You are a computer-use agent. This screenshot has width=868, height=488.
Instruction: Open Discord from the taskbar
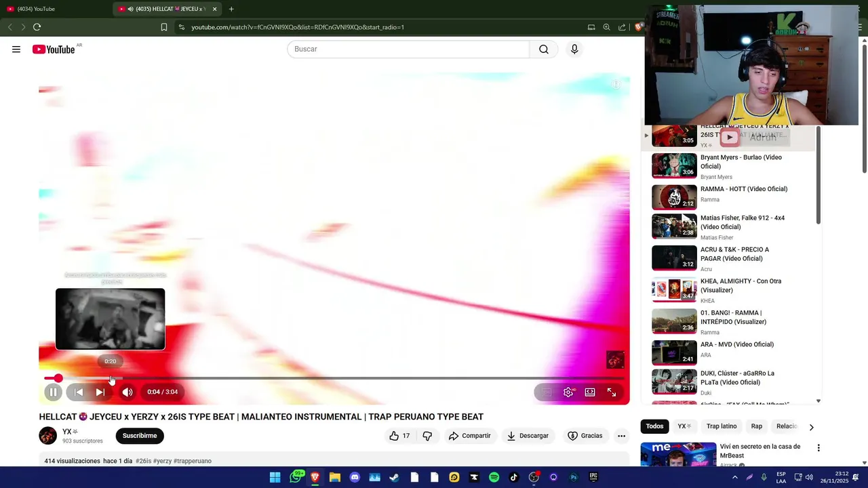coord(355,477)
